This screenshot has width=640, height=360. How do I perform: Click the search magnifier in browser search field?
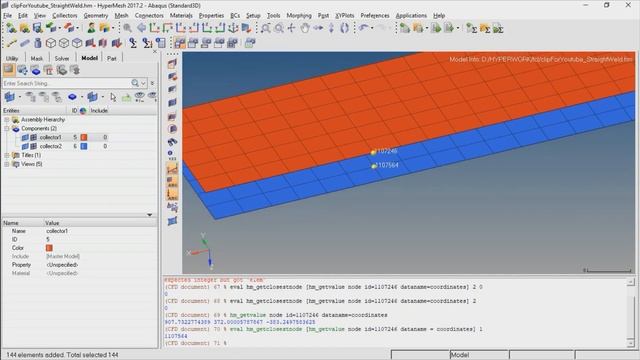tap(135, 83)
